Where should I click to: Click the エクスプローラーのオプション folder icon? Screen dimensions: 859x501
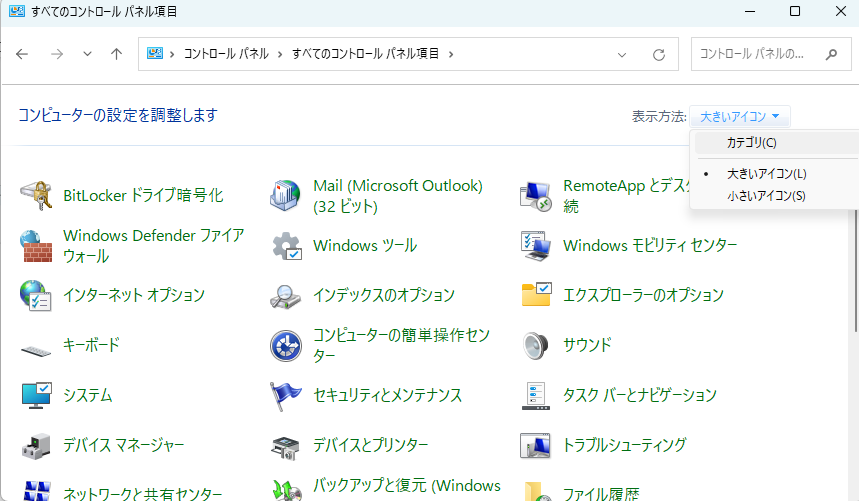click(x=536, y=295)
